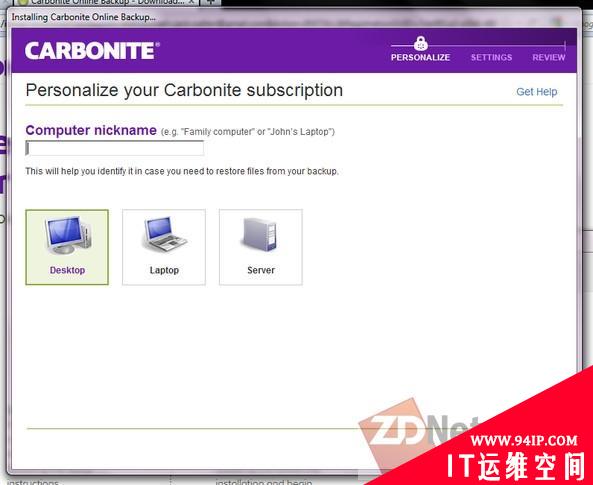
Task: Click the installer title 'Installing Carbonite Online Backup...'
Action: pos(84,17)
